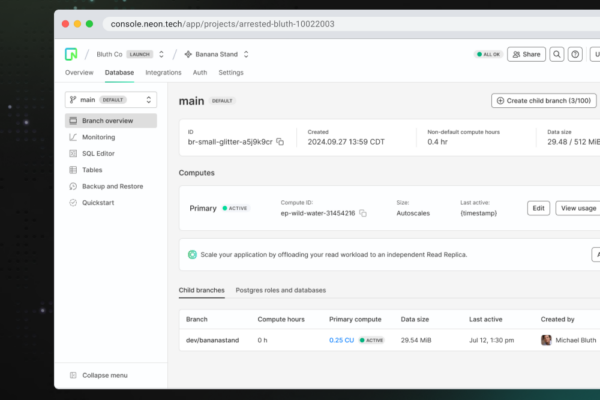The width and height of the screenshot is (600, 400).
Task: Open Branch overview in sidebar
Action: 111,121
